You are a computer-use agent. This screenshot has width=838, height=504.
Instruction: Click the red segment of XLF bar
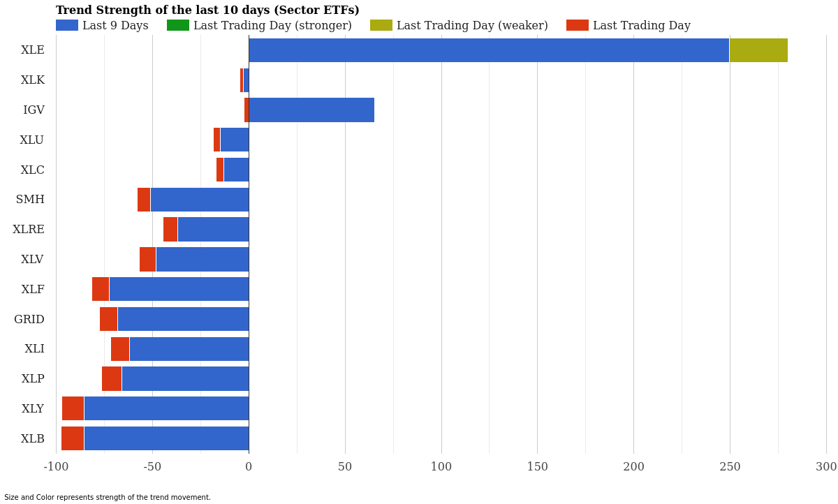click(101, 289)
